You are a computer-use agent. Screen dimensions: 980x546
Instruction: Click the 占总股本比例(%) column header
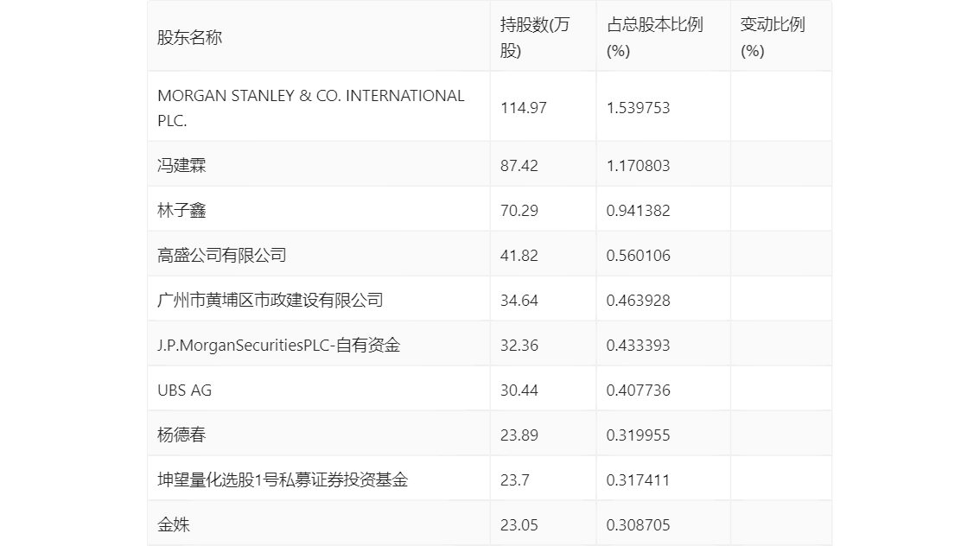click(x=654, y=37)
